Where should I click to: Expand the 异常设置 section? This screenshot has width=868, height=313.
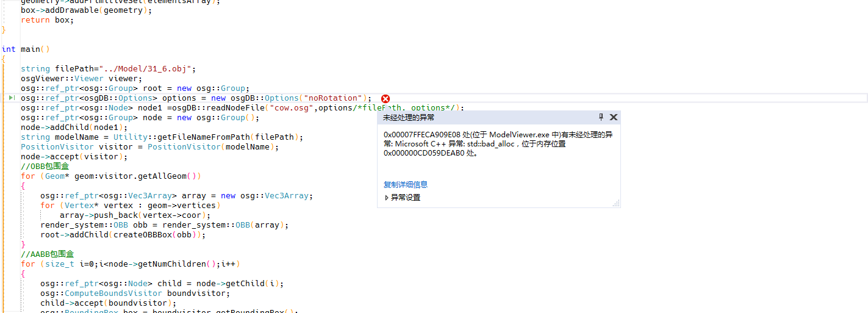[403, 198]
